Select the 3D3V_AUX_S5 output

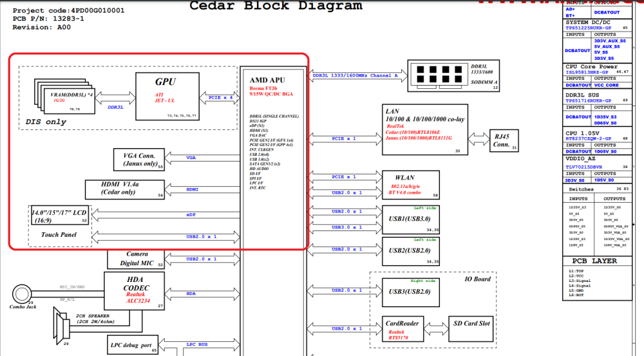click(609, 41)
